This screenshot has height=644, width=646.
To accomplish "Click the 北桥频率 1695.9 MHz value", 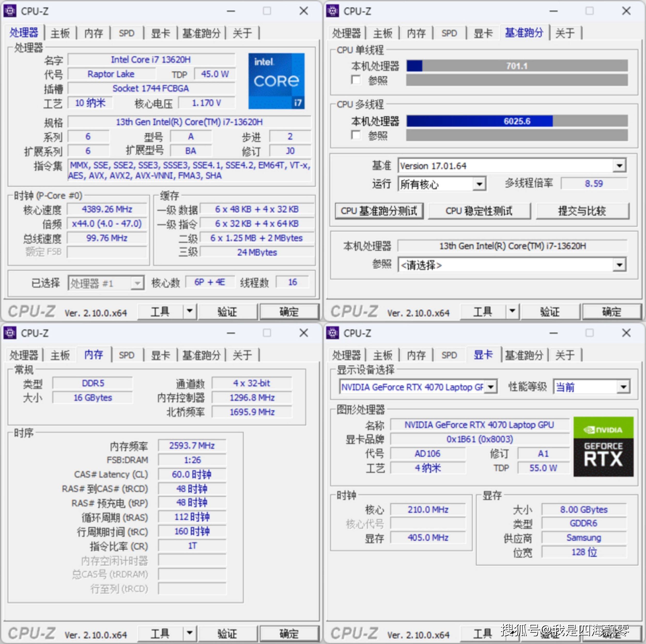I will (x=252, y=412).
